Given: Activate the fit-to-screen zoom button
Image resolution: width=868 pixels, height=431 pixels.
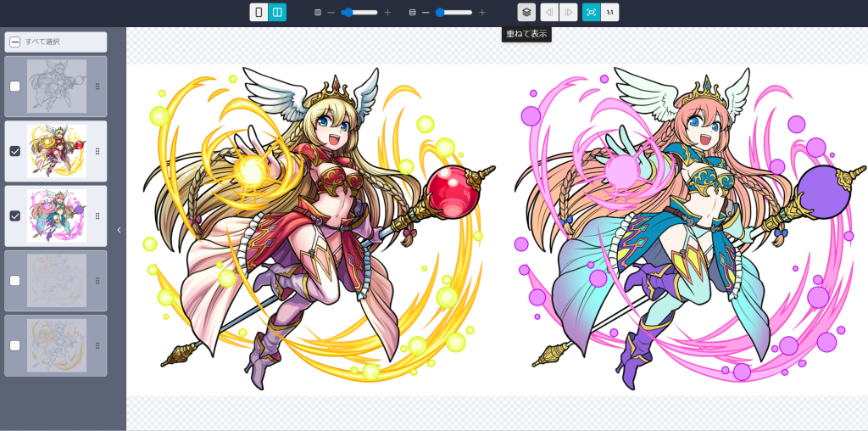Looking at the screenshot, I should click(591, 12).
